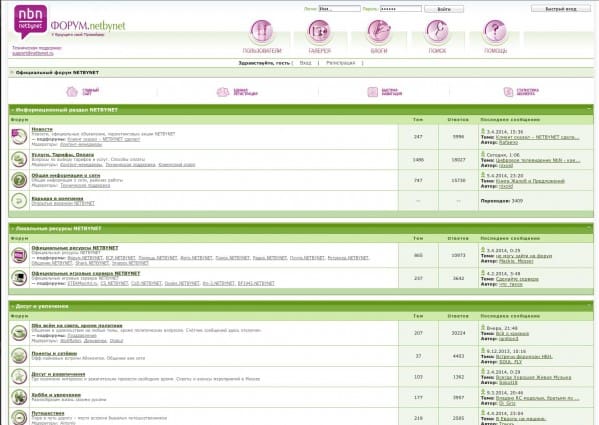Click the Информационный раздел NETBYNET header title
The width and height of the screenshot is (599, 425).
point(67,110)
